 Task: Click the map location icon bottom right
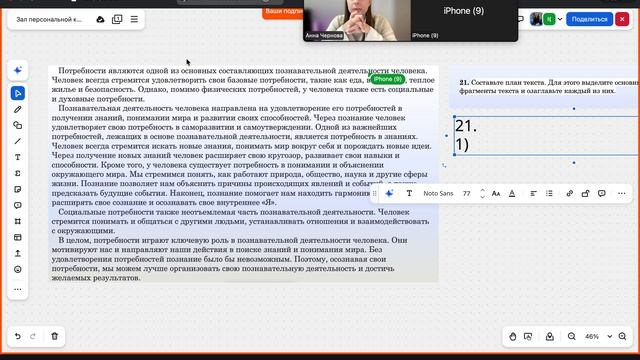tap(550, 337)
